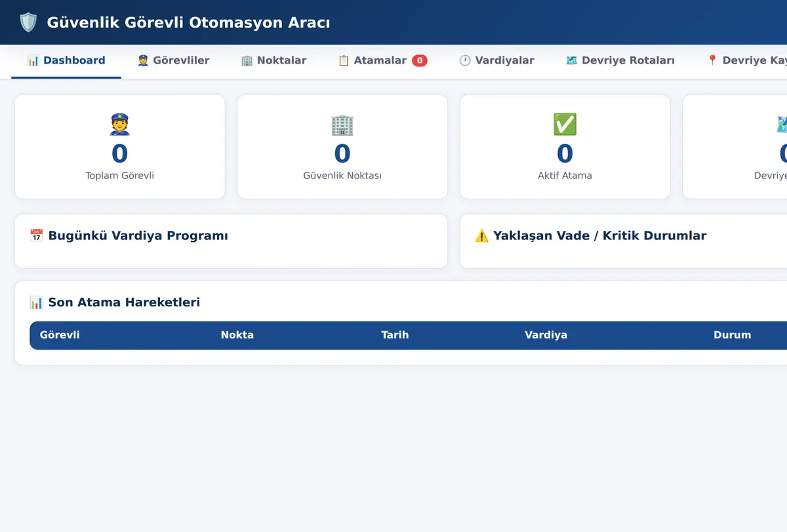Image resolution: width=787 pixels, height=532 pixels.
Task: Open the Dashboard tab
Action: tap(66, 60)
